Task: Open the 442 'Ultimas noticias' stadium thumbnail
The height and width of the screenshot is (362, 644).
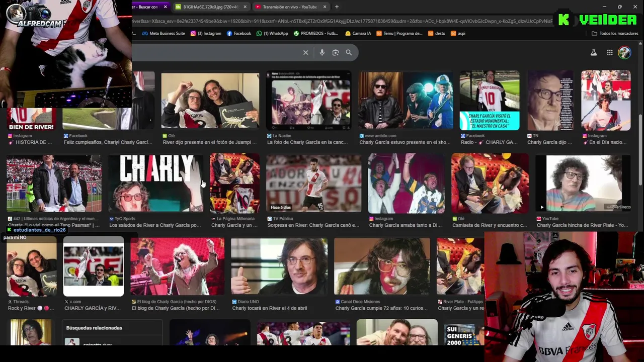Action: tap(54, 184)
